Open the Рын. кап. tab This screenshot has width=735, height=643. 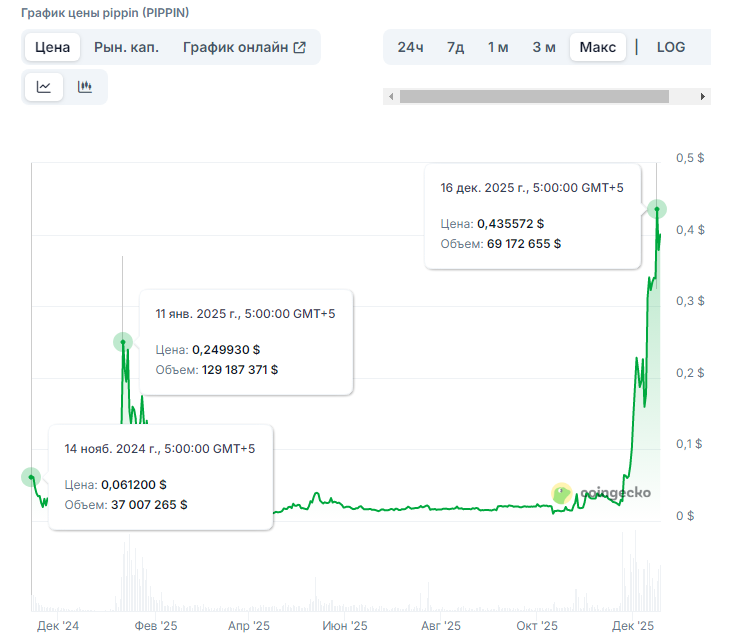tap(126, 47)
